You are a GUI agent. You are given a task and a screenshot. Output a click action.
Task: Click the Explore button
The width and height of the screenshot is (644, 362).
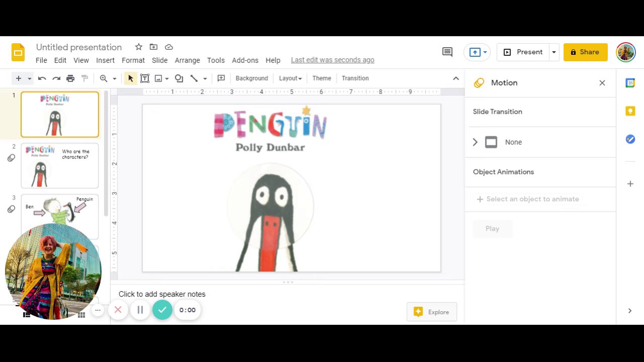click(432, 312)
